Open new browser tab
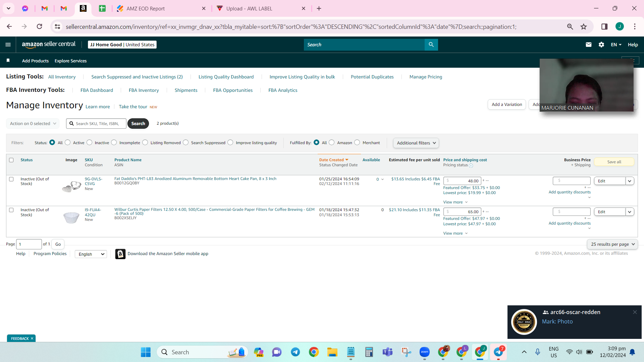 319,8
